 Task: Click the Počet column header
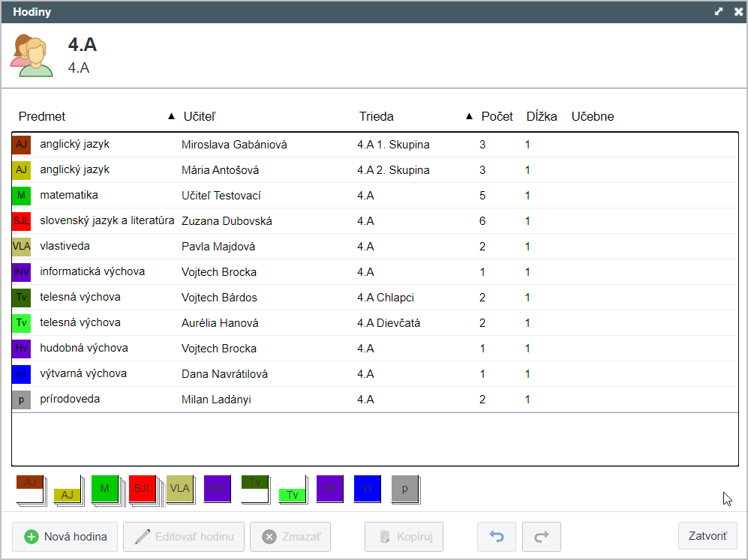[497, 116]
